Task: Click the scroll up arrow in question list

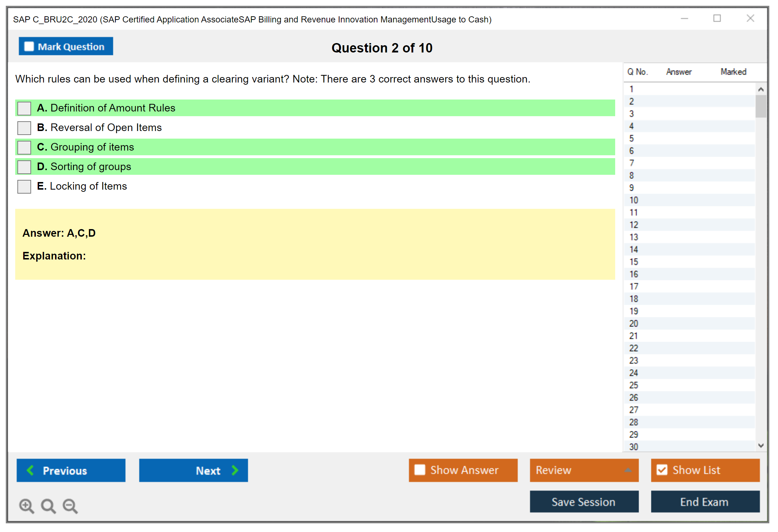Action: (761, 89)
